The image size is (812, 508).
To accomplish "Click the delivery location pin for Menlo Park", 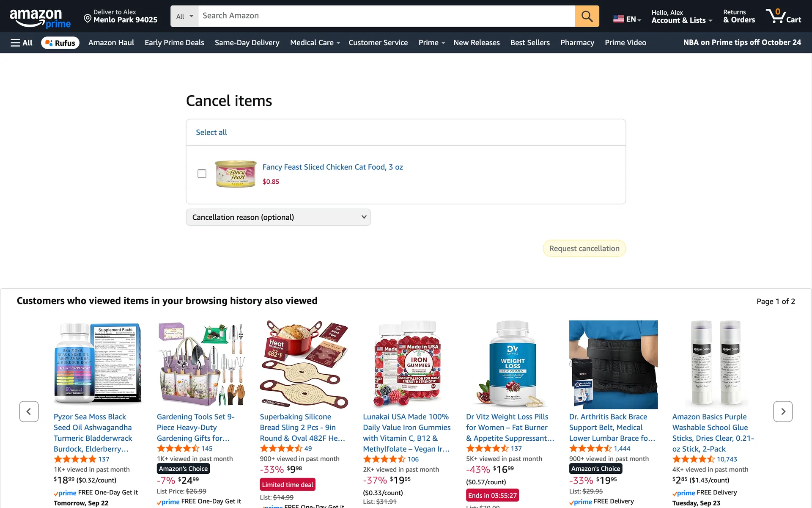I will click(88, 18).
